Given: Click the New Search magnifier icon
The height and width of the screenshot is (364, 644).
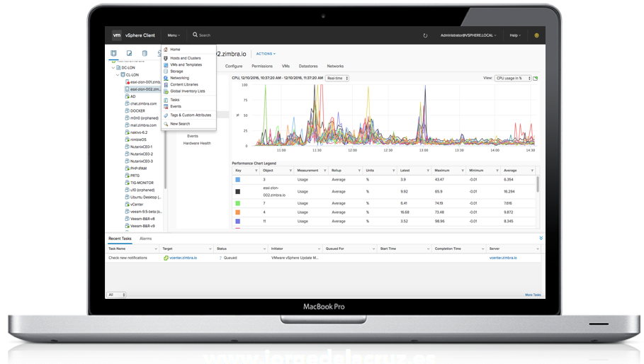Looking at the screenshot, I should [166, 124].
